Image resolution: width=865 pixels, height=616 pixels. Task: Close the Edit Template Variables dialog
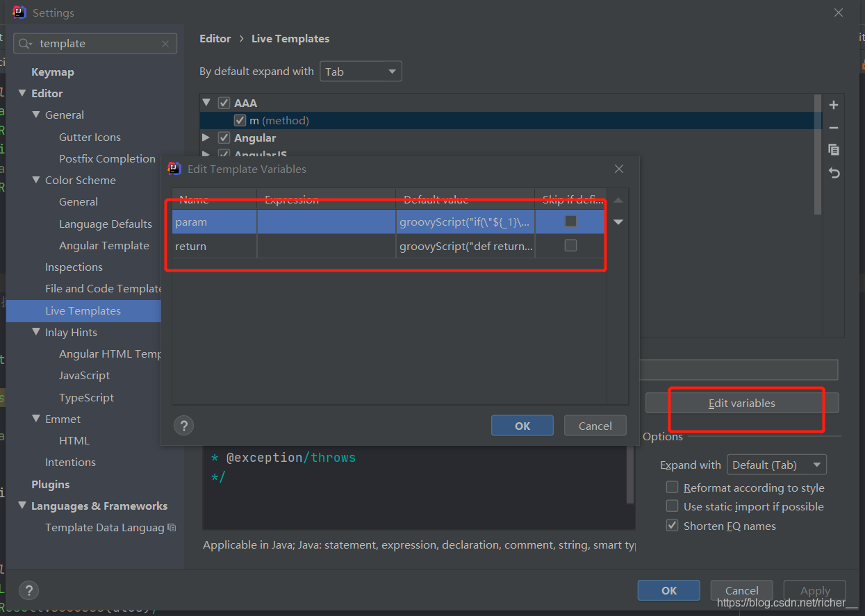click(619, 169)
